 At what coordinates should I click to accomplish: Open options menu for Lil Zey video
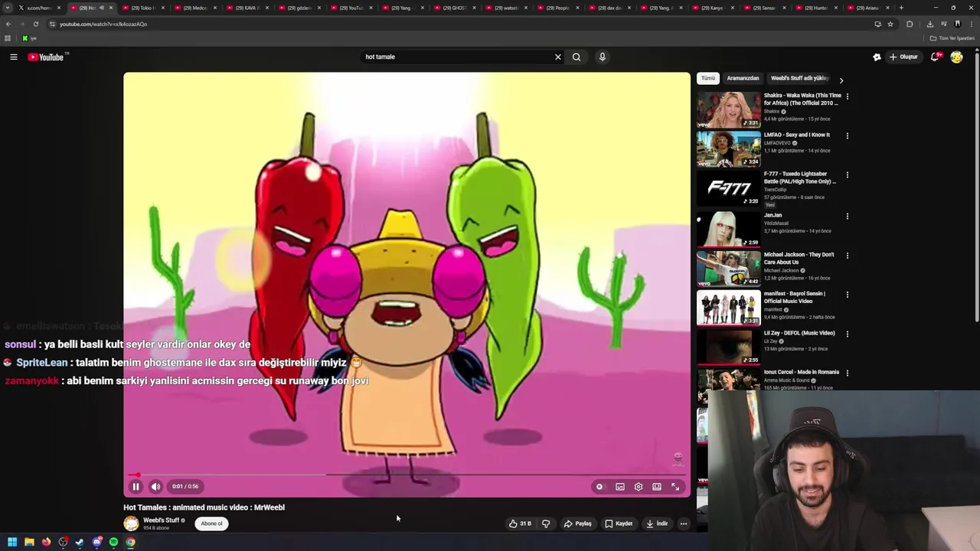(x=847, y=334)
